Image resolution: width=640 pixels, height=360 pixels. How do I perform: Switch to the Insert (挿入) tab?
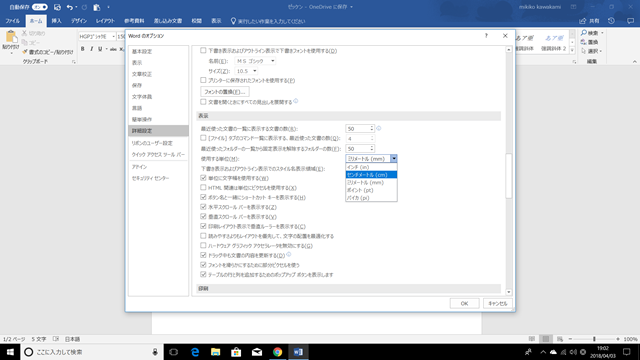(56, 21)
